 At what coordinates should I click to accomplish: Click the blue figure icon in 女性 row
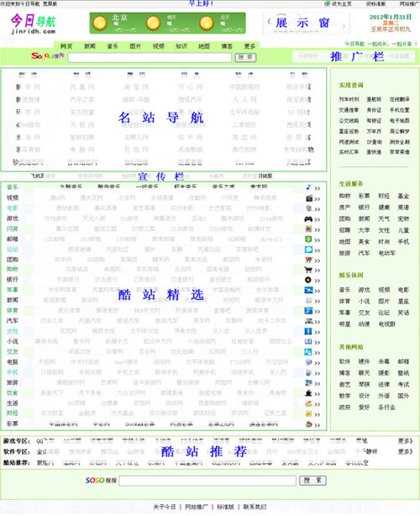(308, 331)
